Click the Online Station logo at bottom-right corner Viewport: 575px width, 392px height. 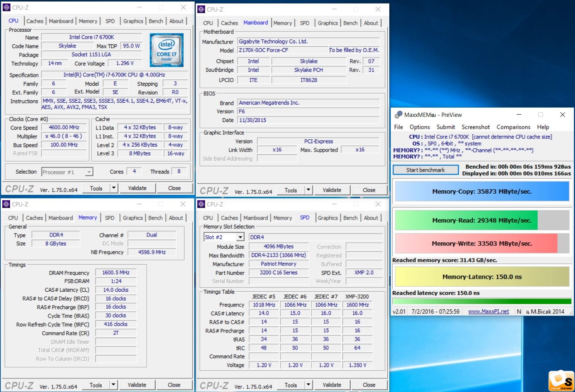click(x=561, y=380)
